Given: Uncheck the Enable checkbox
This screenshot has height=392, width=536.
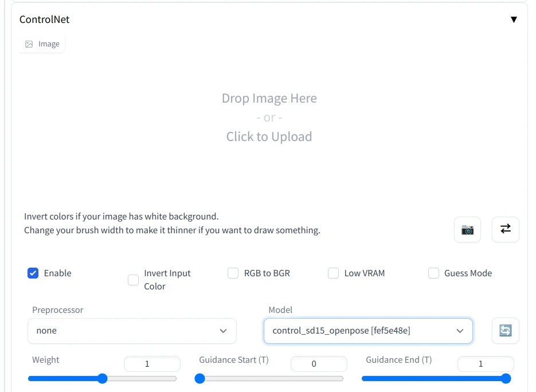Looking at the screenshot, I should [33, 273].
